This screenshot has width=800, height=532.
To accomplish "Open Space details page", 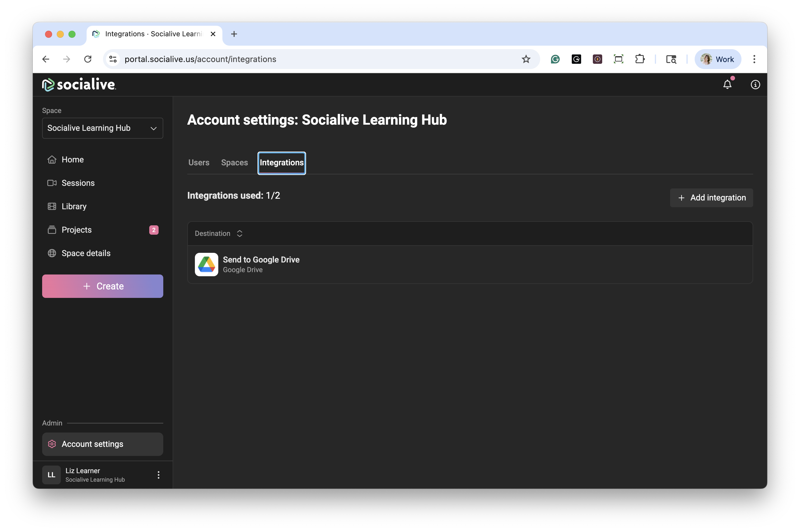I will [86, 253].
